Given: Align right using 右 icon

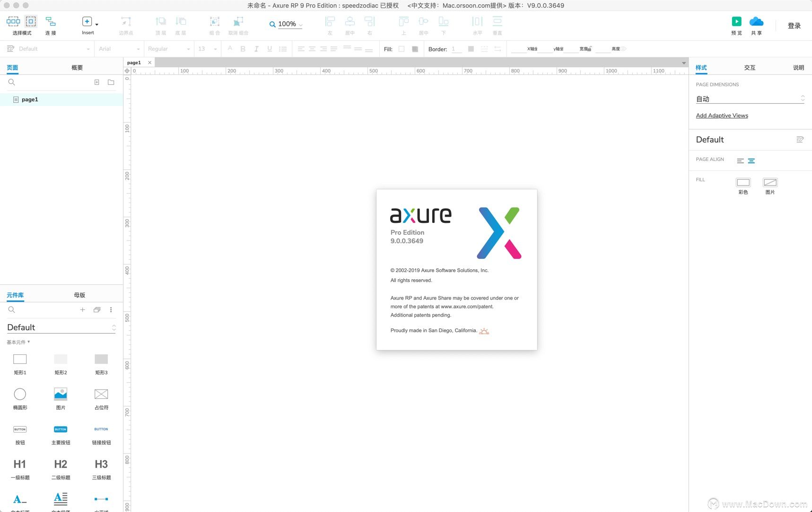Looking at the screenshot, I should tap(370, 21).
